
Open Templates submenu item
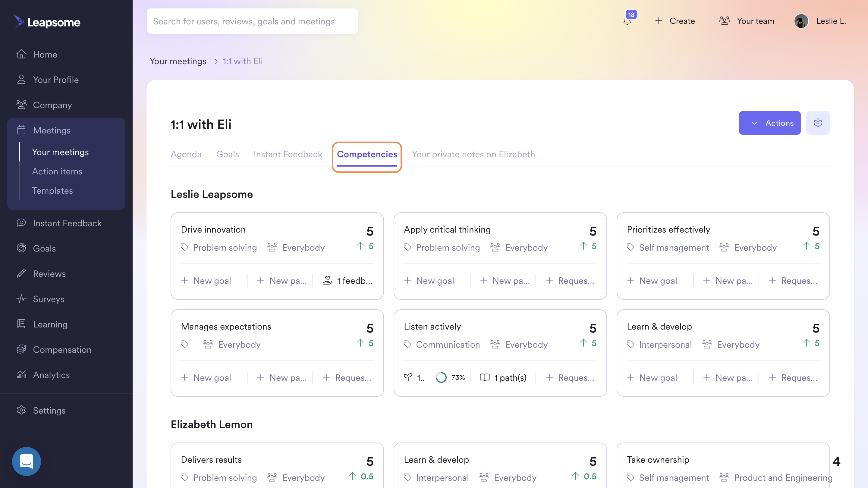pos(52,190)
